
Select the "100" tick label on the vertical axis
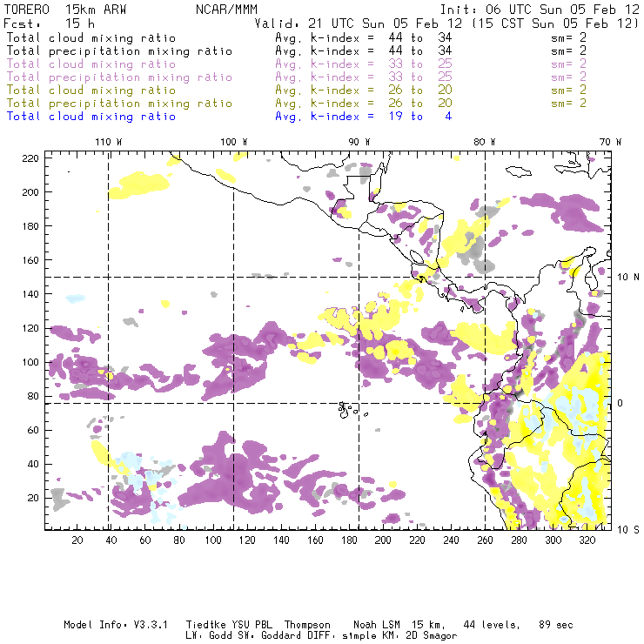(x=30, y=362)
